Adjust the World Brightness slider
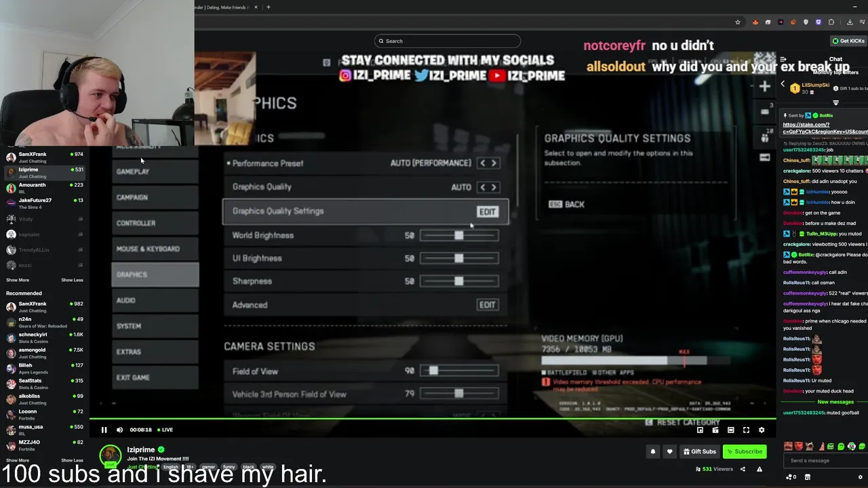Screen dimensions: 868x488 tap(459, 235)
